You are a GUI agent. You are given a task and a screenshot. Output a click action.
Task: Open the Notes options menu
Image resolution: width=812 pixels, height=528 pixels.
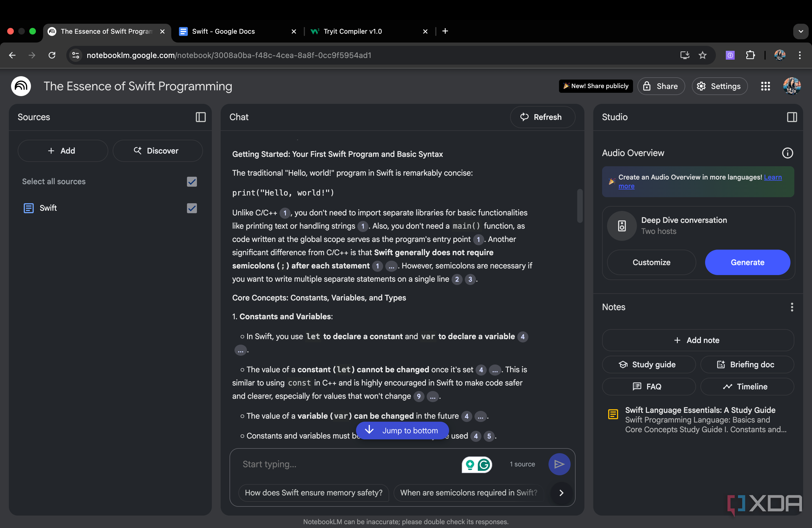[x=792, y=307]
